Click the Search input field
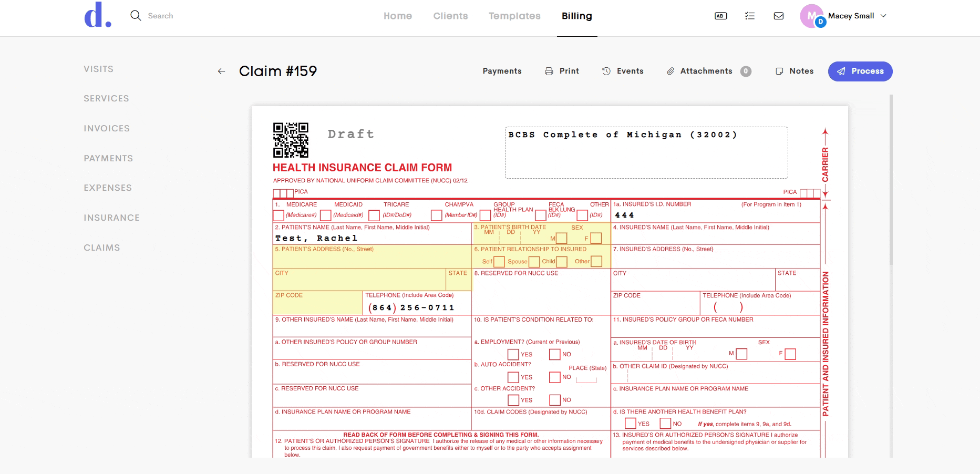This screenshot has width=980, height=474. tap(160, 16)
